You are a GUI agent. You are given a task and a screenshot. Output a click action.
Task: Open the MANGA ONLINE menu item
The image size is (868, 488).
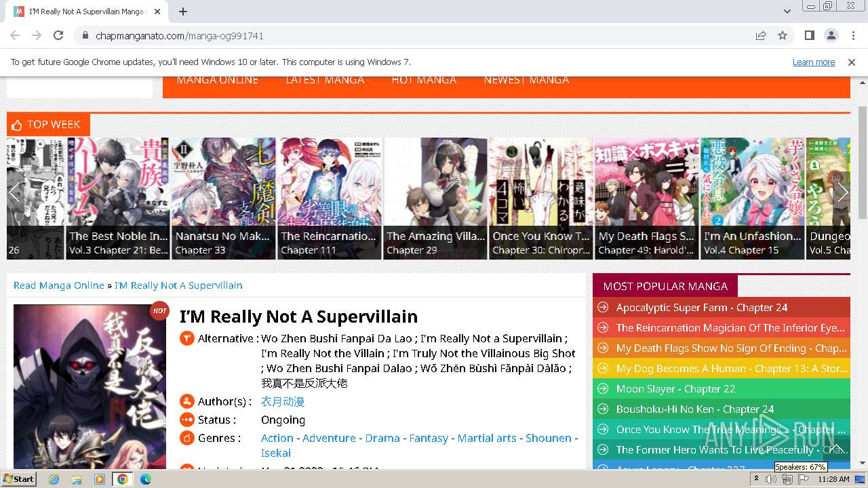coord(217,80)
